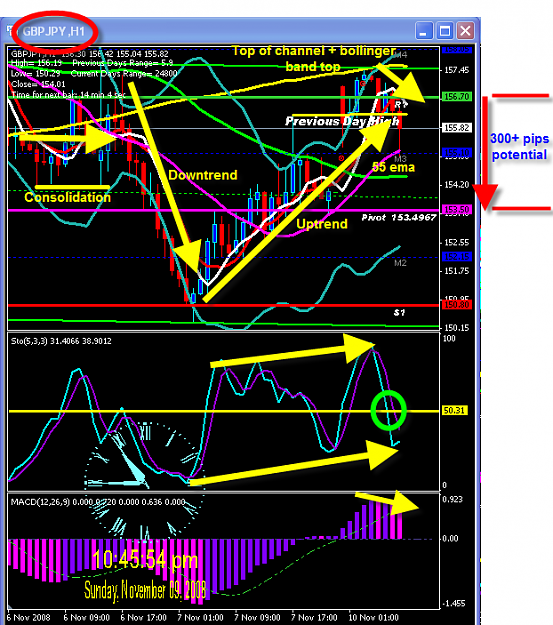Click the 157.45 price axis value
Image resolution: width=553 pixels, height=625 pixels.
(457, 70)
